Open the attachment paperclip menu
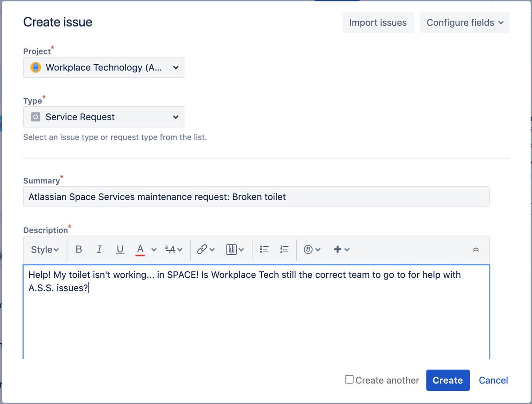 click(235, 249)
